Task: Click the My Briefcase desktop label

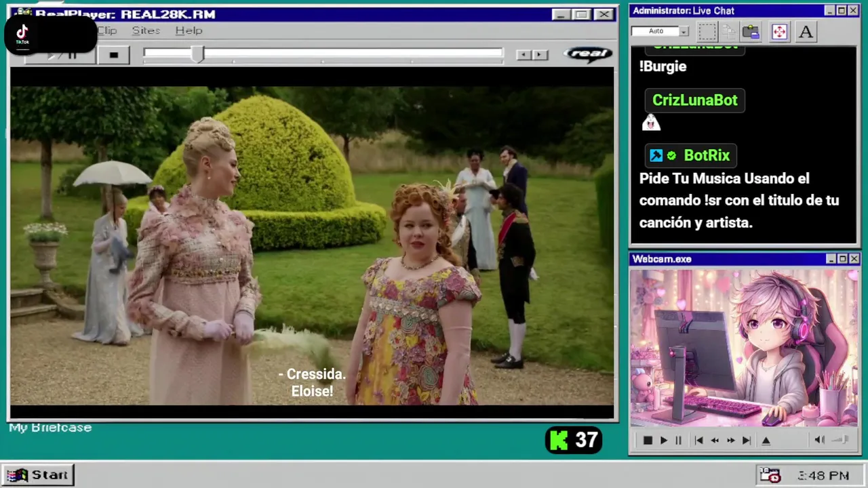Action: point(50,428)
